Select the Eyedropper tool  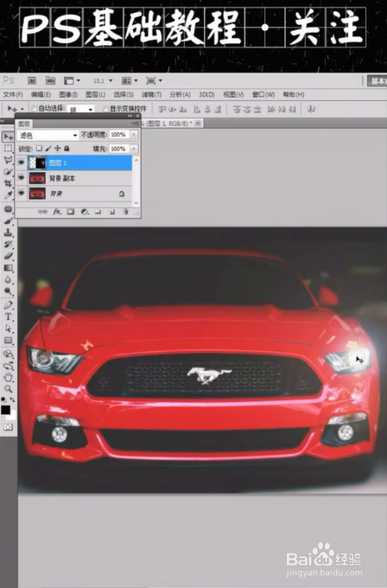[x=8, y=195]
